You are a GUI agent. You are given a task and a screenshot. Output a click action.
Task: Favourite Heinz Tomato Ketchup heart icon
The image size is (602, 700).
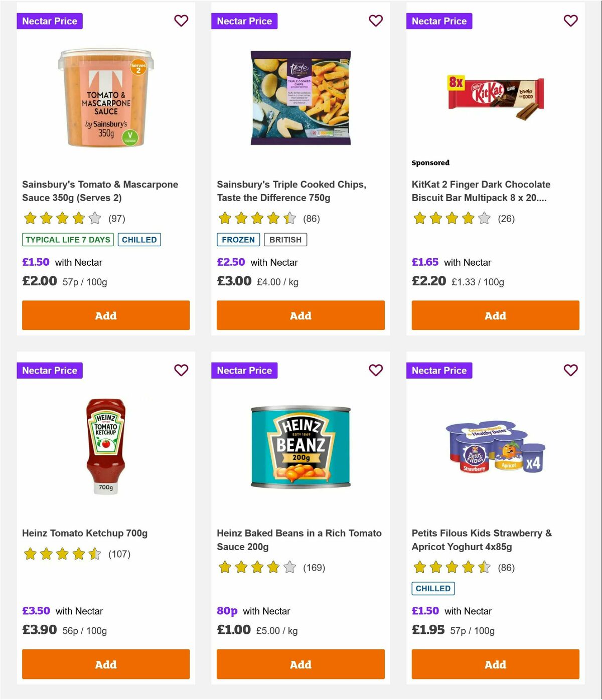click(181, 370)
